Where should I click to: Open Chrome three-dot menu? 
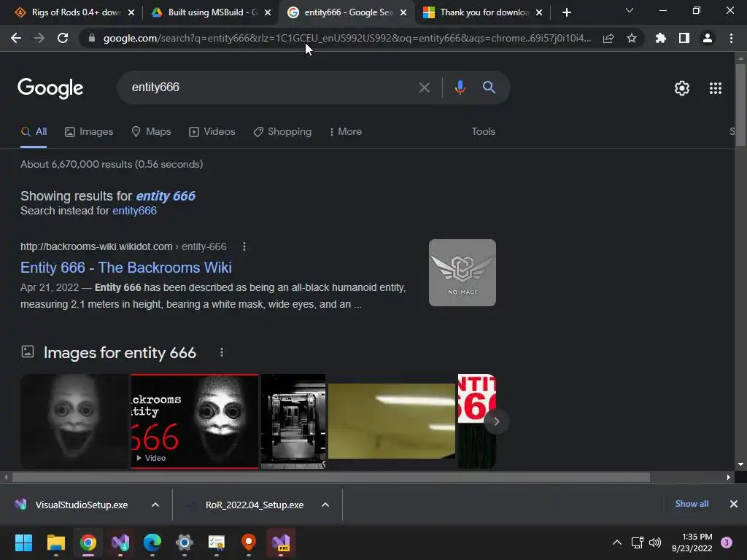pyautogui.click(x=731, y=38)
